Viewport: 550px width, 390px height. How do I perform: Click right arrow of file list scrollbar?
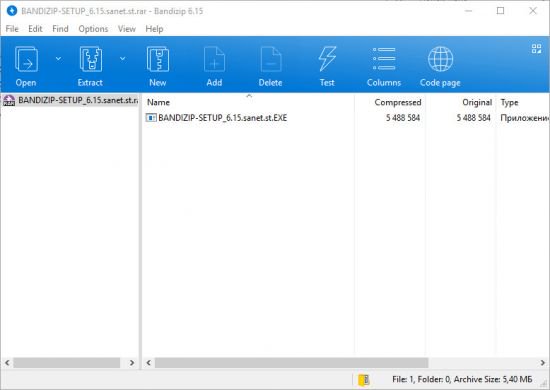pyautogui.click(x=543, y=363)
